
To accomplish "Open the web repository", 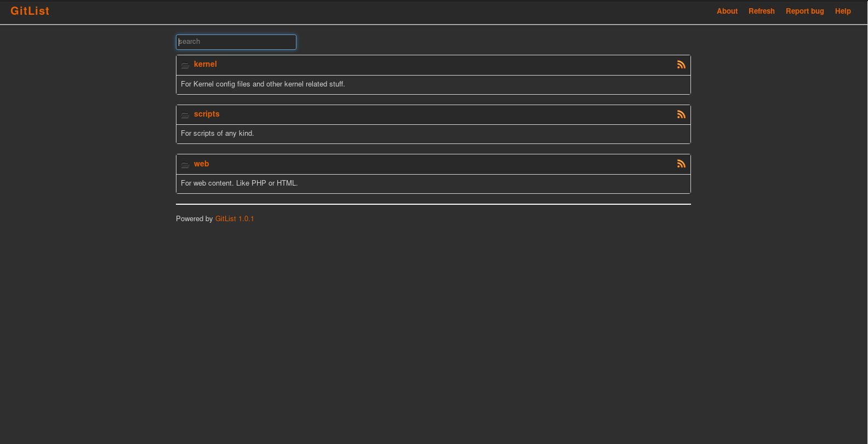I will point(201,164).
